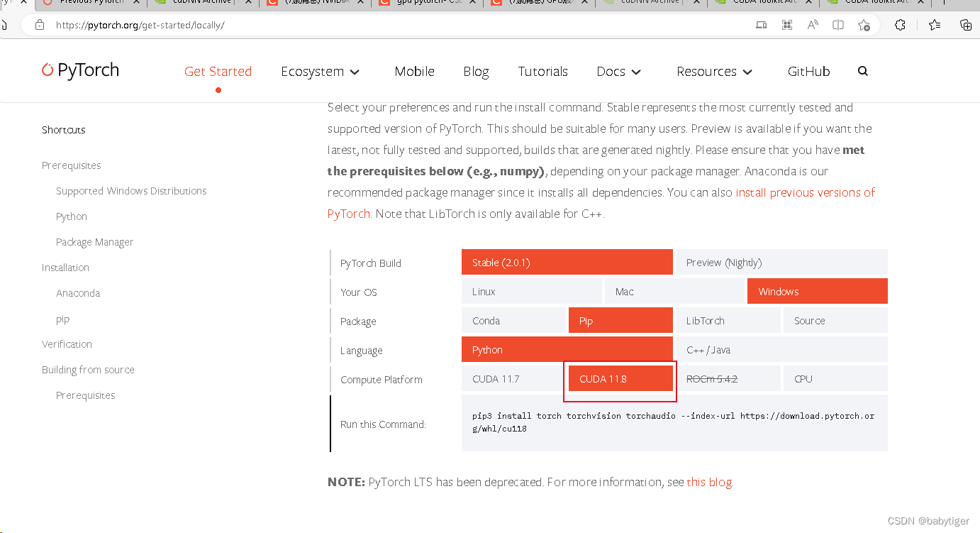
Task: Switch to the Previous PyTorch browser tab
Action: click(92, 1)
